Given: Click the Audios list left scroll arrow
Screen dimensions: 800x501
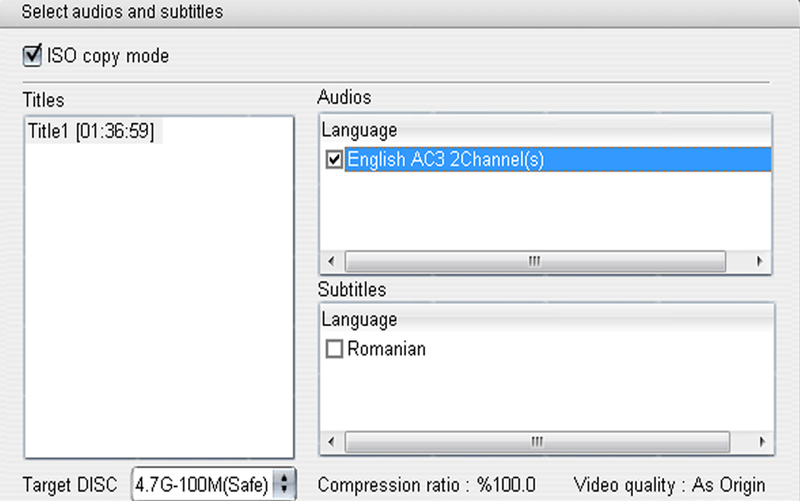Looking at the screenshot, I should [332, 261].
